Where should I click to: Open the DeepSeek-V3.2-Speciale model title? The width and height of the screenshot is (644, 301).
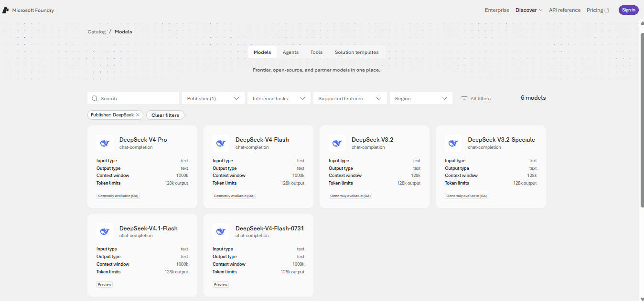(x=501, y=140)
